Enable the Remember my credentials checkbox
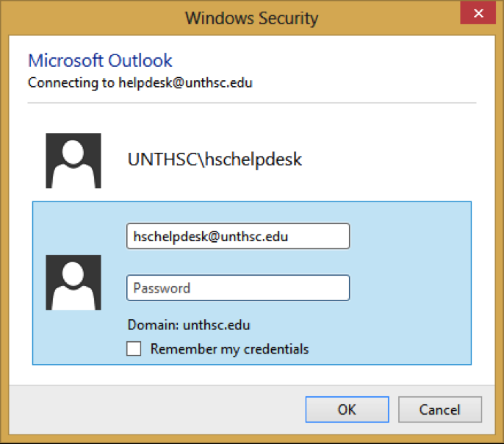Viewport: 504px width, 444px height. [134, 349]
